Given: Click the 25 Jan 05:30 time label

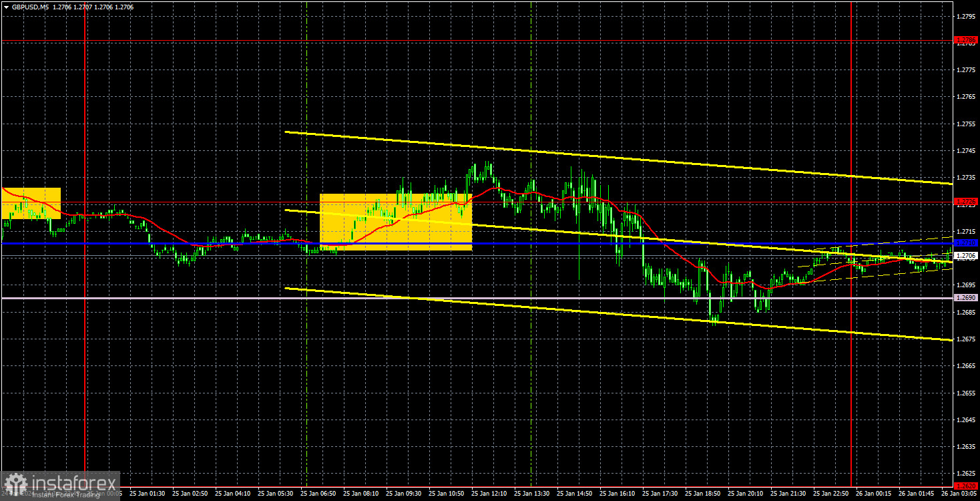Looking at the screenshot, I should click(275, 494).
